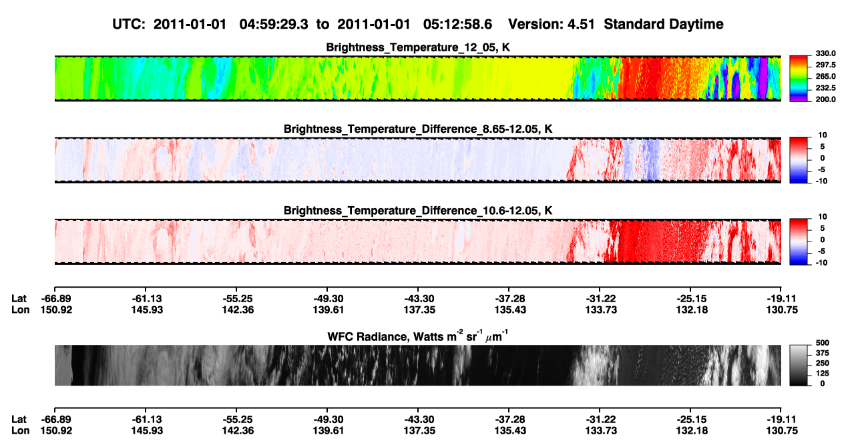Click the '-10' tick on the 8.65-12.05 colorbar
This screenshot has width=868, height=445.
pos(821,180)
